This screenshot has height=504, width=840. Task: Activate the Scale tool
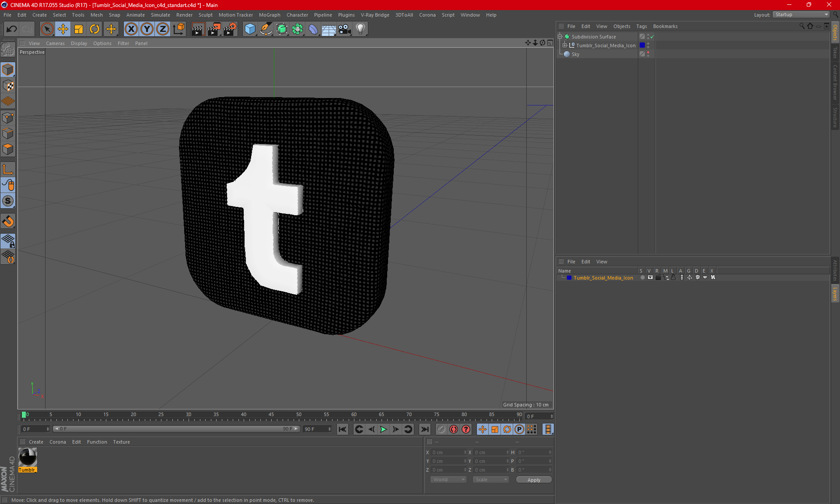[79, 29]
